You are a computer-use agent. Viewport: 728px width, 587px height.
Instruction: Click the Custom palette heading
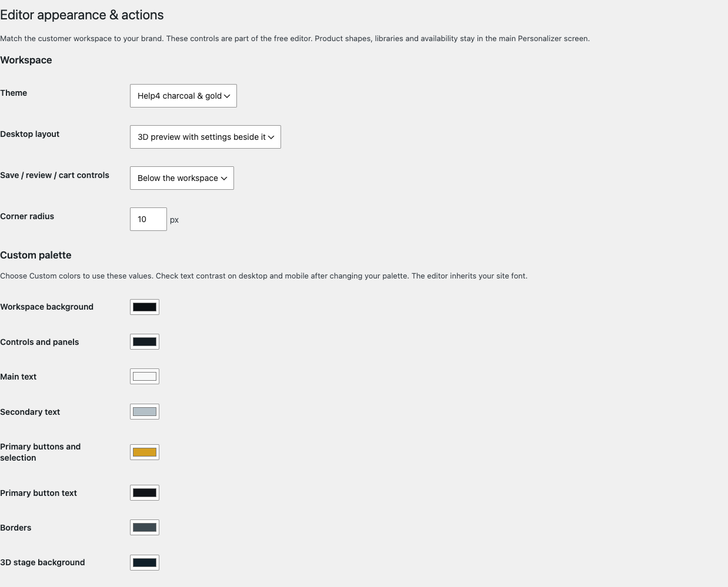click(36, 255)
